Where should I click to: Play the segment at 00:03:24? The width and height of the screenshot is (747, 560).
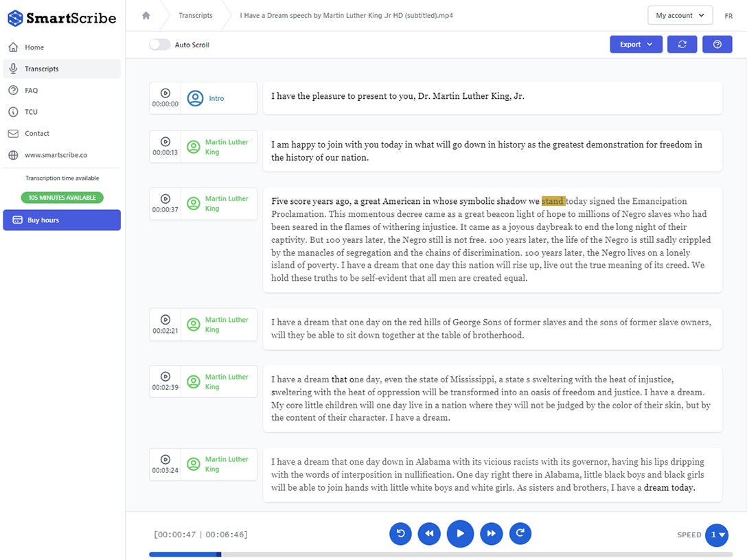165,459
